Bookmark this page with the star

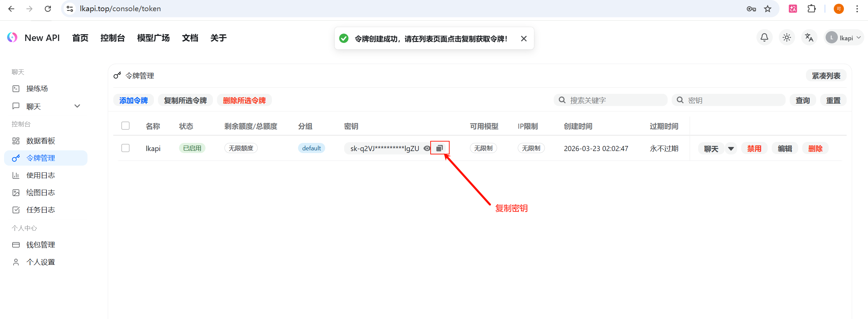tap(768, 9)
